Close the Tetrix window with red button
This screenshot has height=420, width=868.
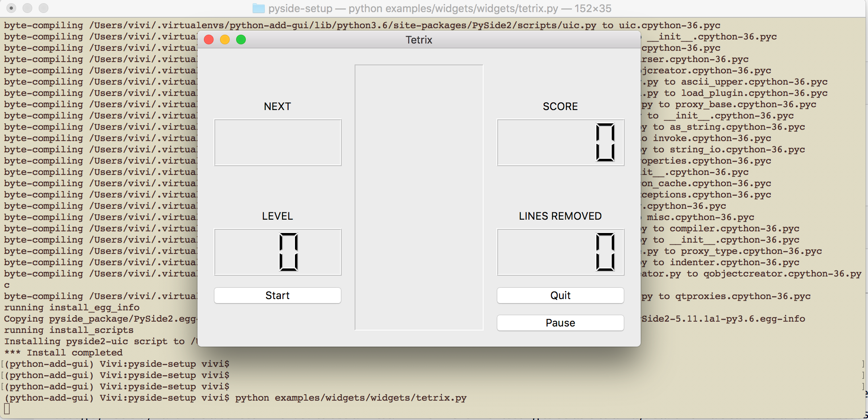point(209,40)
